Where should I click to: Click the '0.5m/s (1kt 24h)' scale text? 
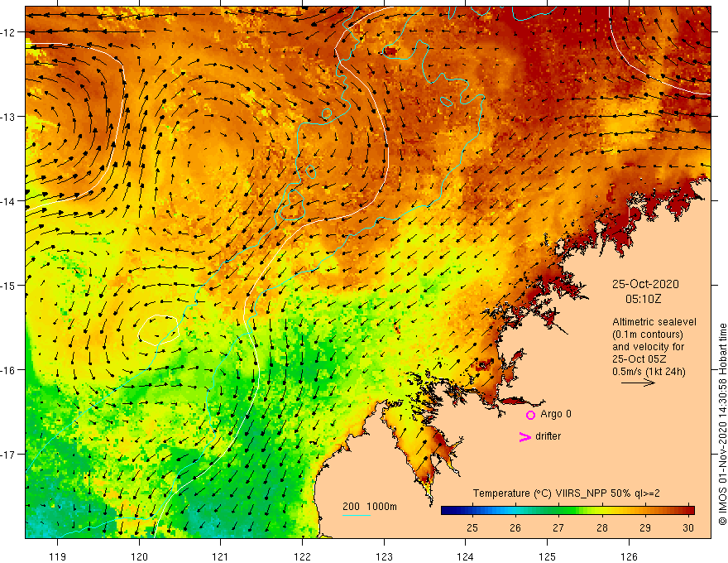pyautogui.click(x=648, y=372)
